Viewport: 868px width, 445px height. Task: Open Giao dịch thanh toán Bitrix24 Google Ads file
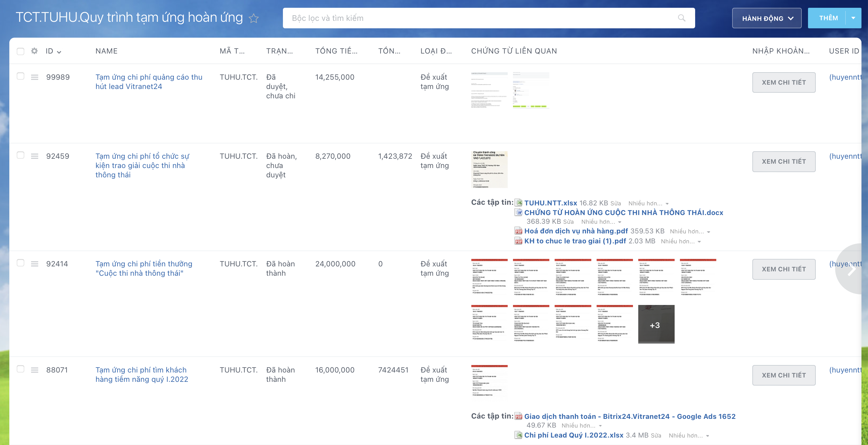coord(630,416)
